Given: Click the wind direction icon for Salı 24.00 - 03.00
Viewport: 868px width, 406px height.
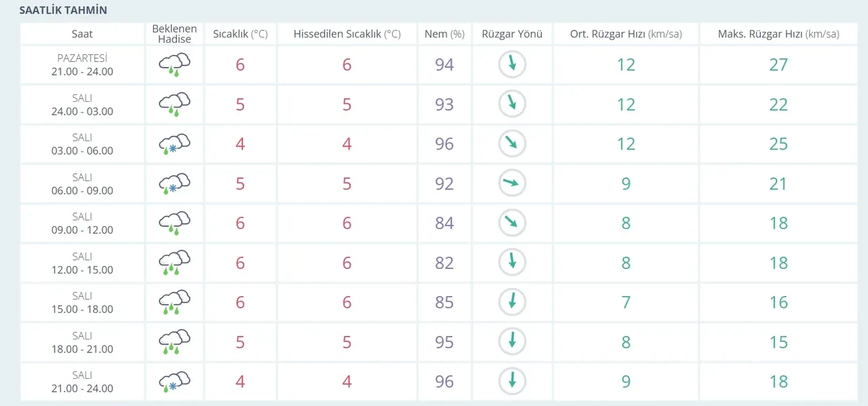Looking at the screenshot, I should (x=512, y=104).
